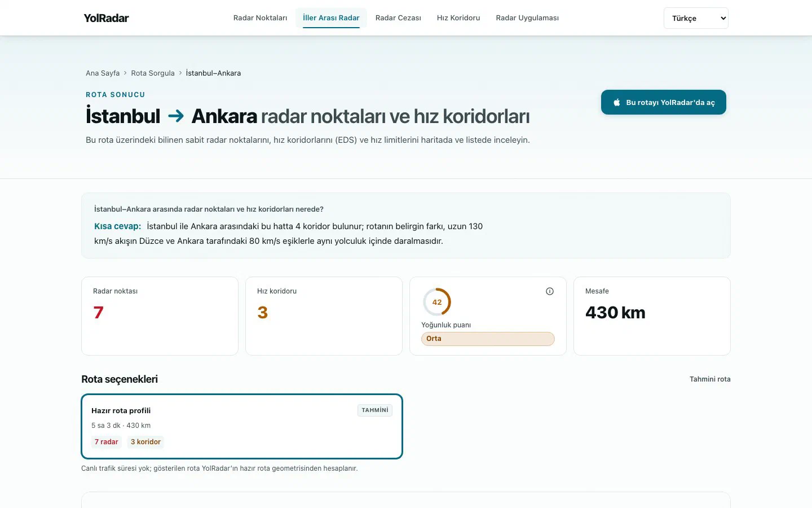Click the Ana Sayfa breadcrumb

(103, 73)
